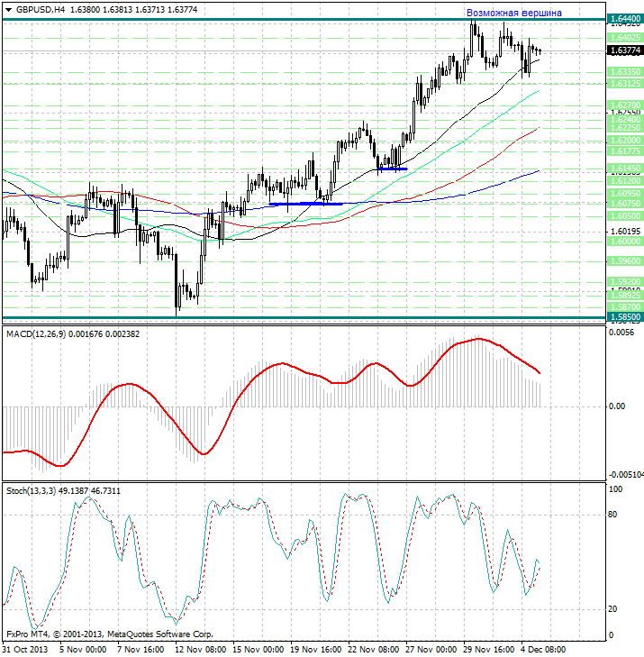644x657 pixels.
Task: Click the '12 Nov 08:00' time label
Action: (200, 650)
